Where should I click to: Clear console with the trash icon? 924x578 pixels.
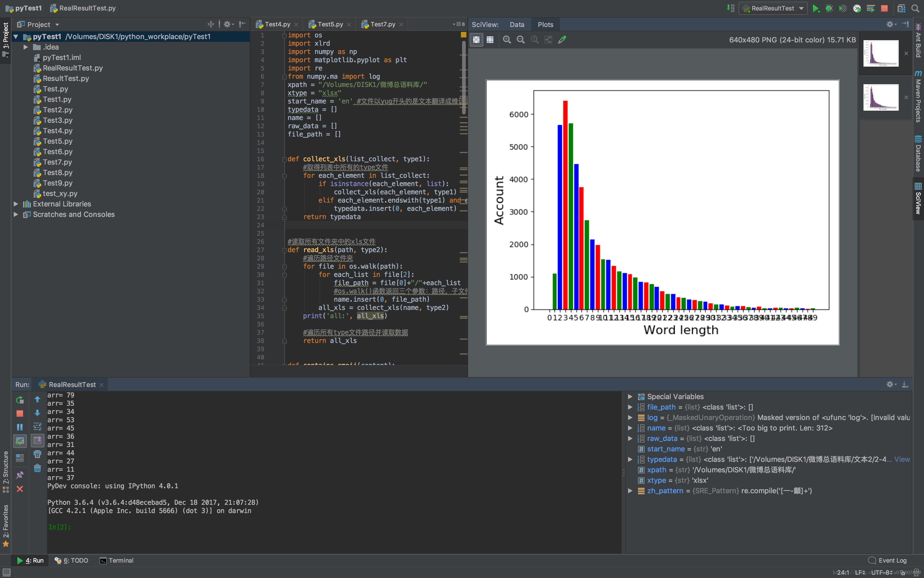tap(37, 468)
